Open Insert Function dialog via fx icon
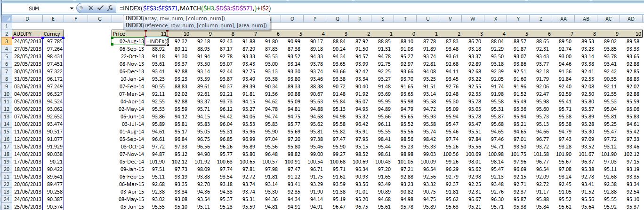644x210 pixels. point(110,8)
